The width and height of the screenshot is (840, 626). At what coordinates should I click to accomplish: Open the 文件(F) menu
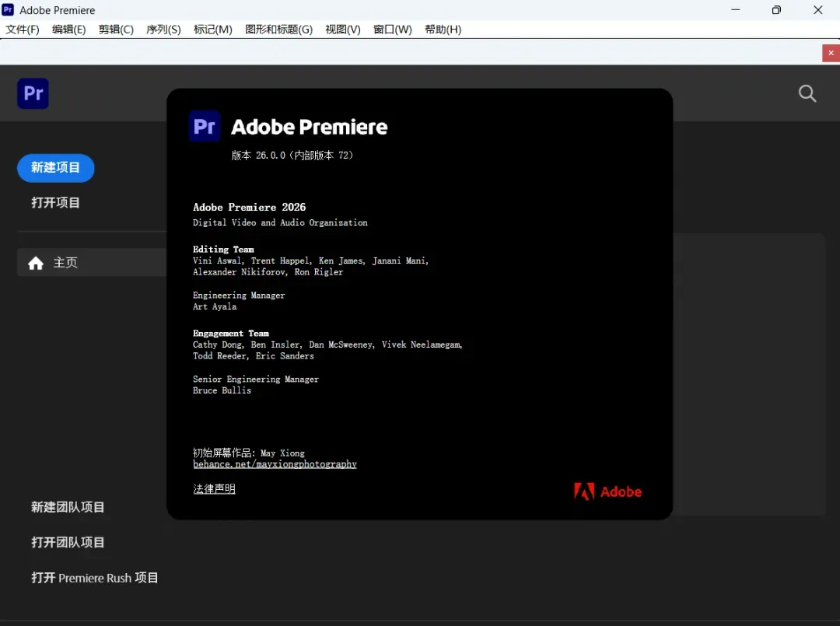(x=23, y=30)
